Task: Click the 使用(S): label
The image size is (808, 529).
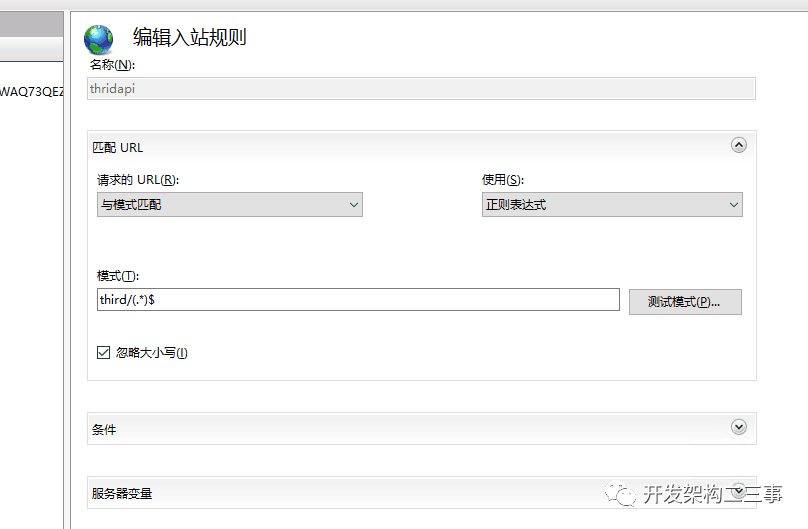Action: [x=503, y=180]
